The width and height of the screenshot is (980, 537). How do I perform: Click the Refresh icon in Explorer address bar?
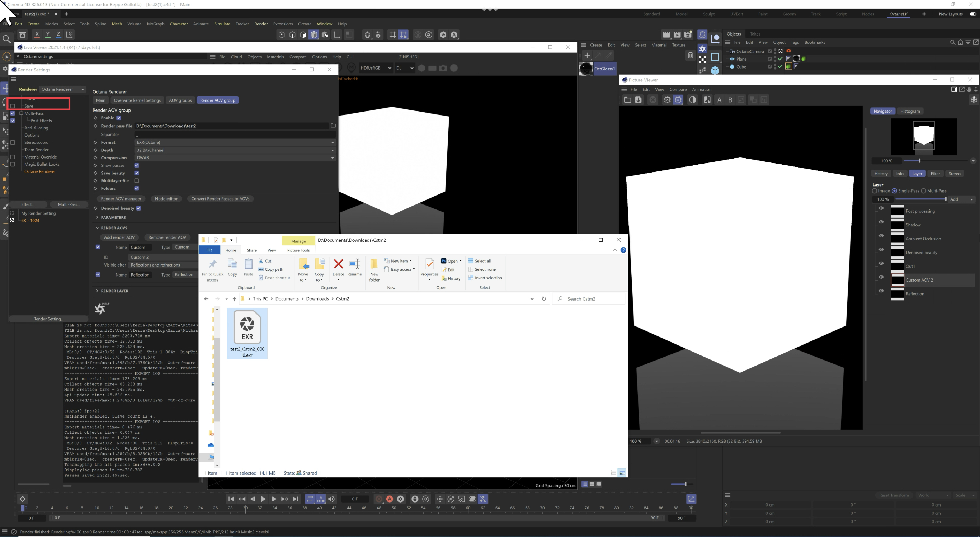pyautogui.click(x=544, y=299)
